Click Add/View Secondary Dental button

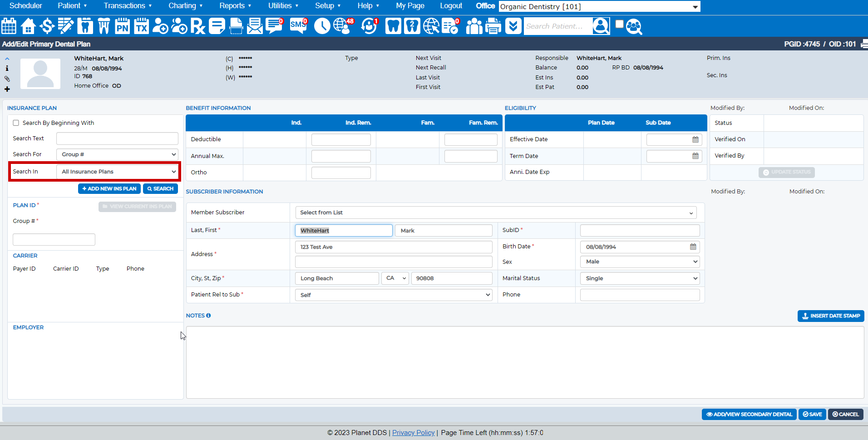coord(749,414)
